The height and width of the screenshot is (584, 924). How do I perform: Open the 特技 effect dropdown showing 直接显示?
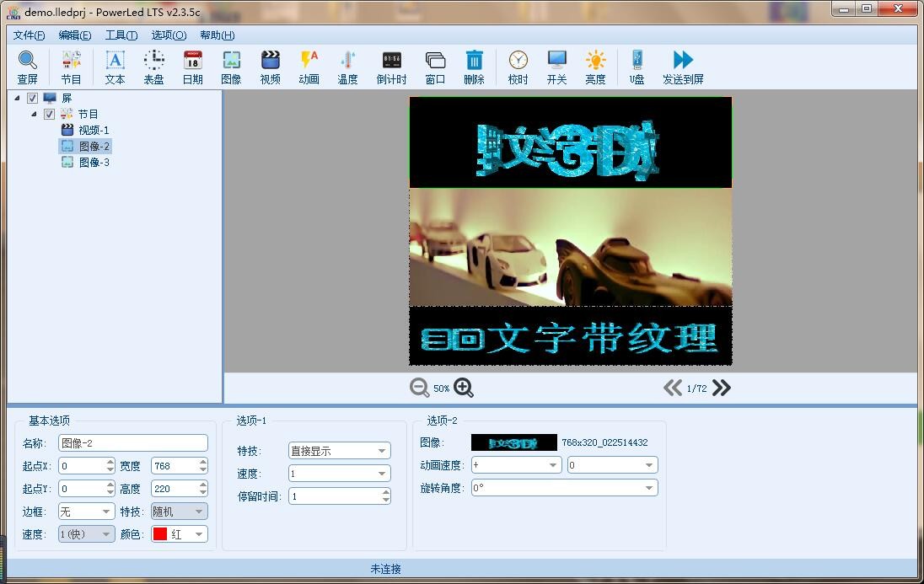(339, 451)
